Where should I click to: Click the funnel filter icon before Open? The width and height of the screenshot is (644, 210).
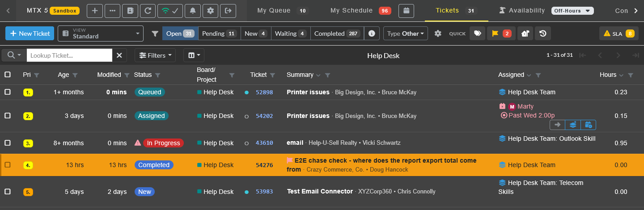point(155,34)
